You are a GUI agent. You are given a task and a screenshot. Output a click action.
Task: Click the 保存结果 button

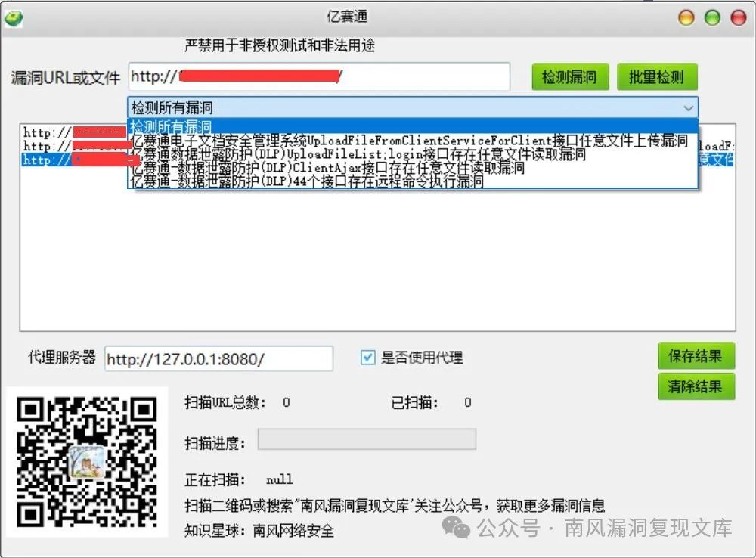pos(696,356)
